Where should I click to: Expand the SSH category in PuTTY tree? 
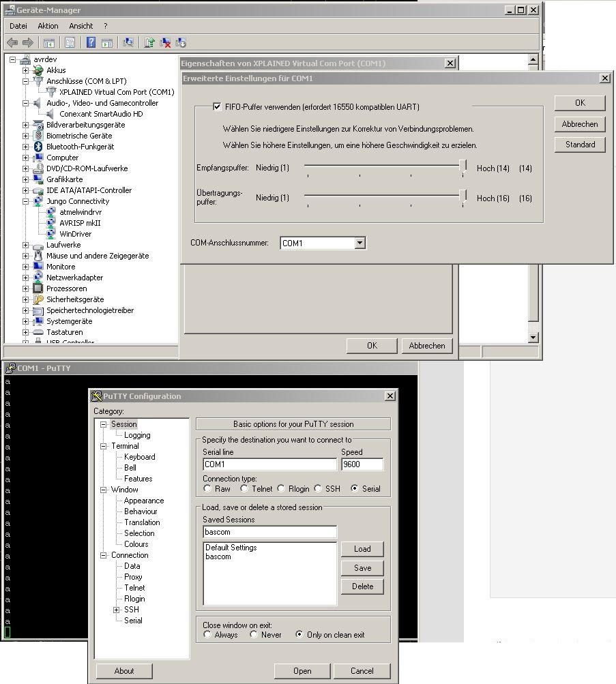coord(117,610)
